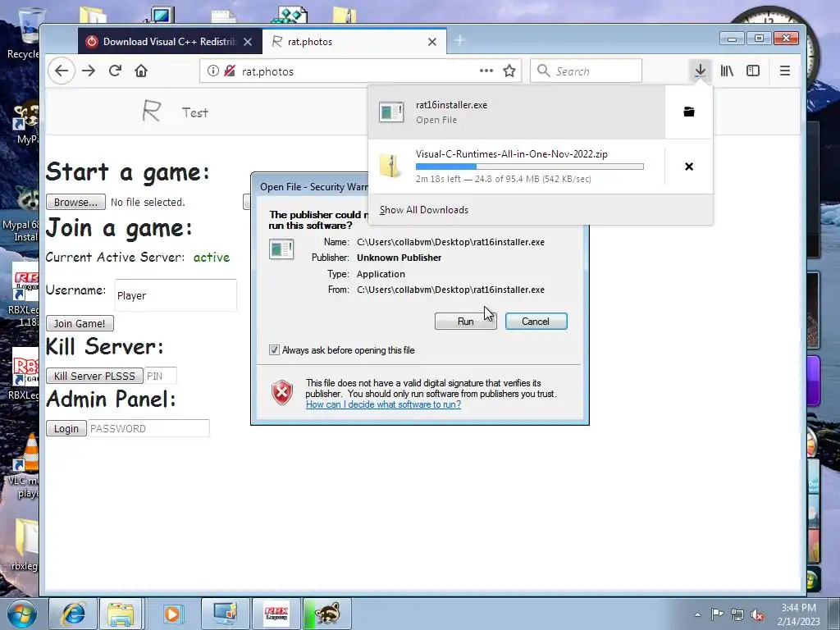Show sidebars toolbar icon
Screen dimensions: 840x630
(x=753, y=71)
